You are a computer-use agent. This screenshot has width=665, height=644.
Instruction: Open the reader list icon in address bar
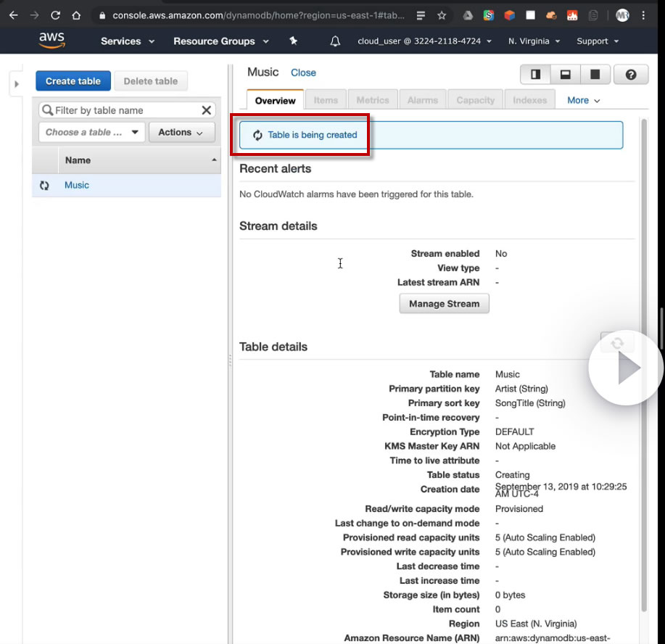tap(421, 16)
